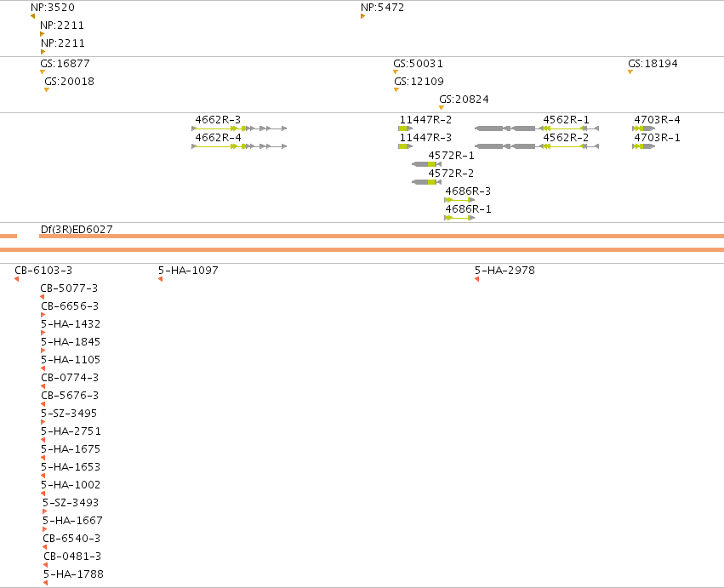This screenshot has height=588, width=724.
Task: Select the 4562R-2 transcript glyph
Action: coord(537,146)
